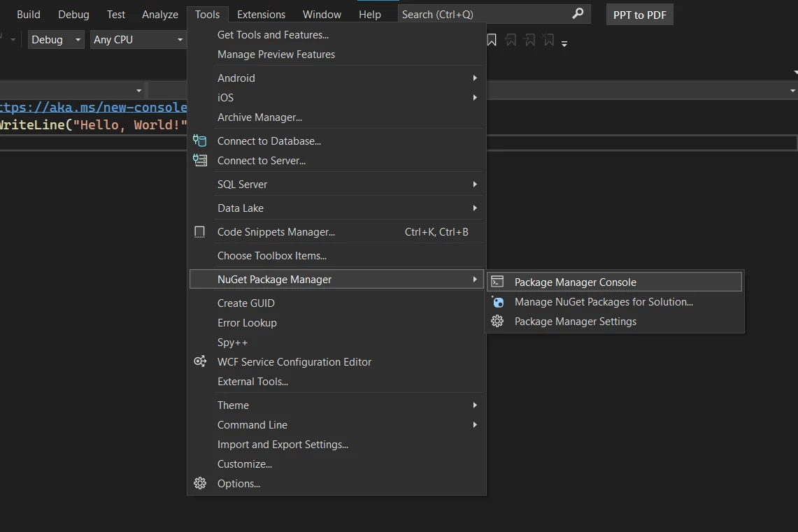Click the search magnifier icon
Screen dimensions: 798x532
[x=578, y=14]
